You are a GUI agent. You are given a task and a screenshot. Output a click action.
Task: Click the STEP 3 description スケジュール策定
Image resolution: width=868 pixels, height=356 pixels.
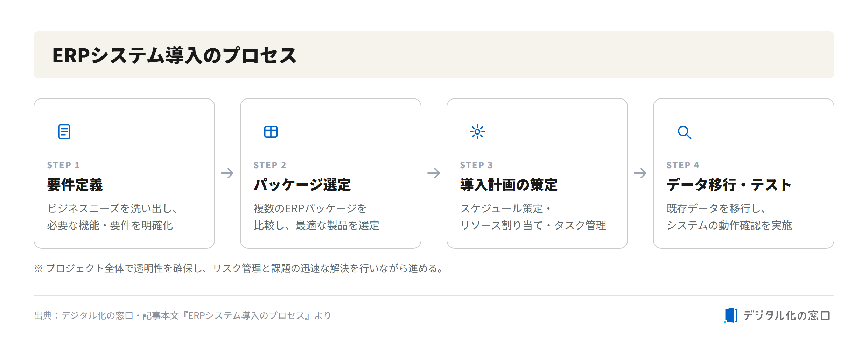click(x=533, y=217)
